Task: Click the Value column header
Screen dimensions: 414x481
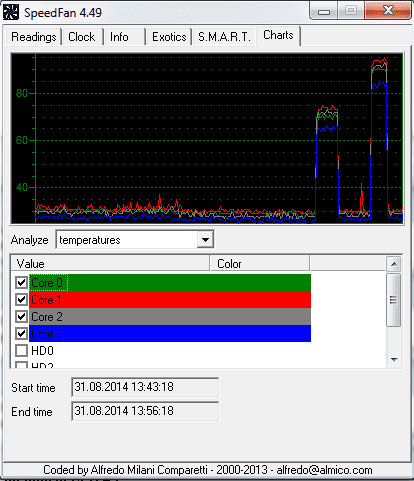Action: (110, 264)
